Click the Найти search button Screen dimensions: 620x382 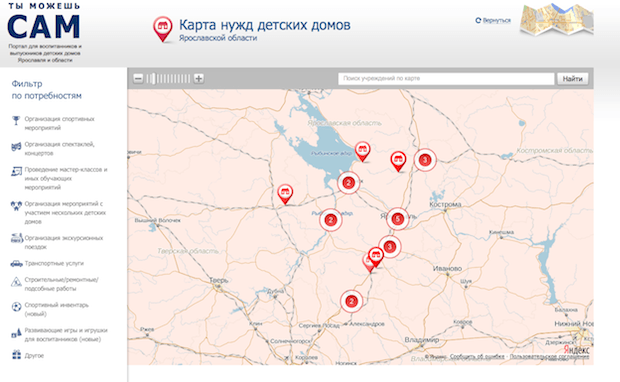pos(573,78)
